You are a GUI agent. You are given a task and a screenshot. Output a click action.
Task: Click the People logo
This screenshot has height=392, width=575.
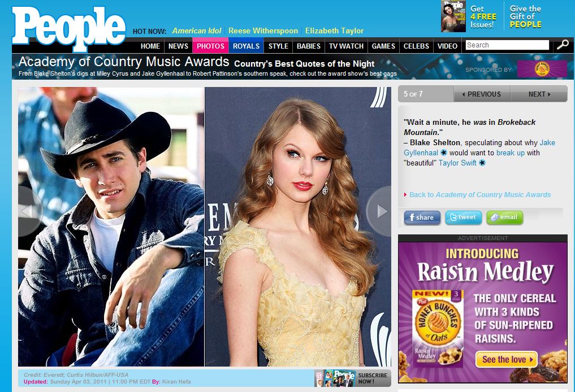[69, 28]
